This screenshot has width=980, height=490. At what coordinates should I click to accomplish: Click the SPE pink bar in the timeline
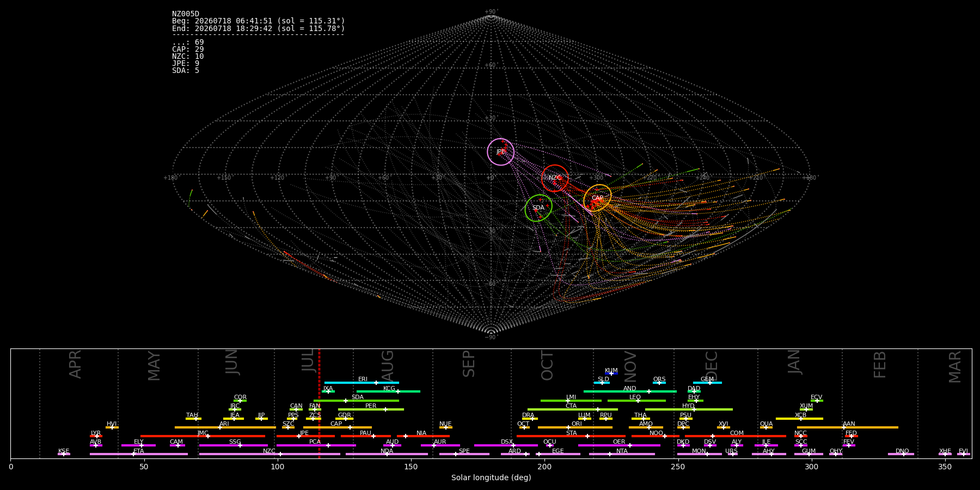pyautogui.click(x=464, y=454)
